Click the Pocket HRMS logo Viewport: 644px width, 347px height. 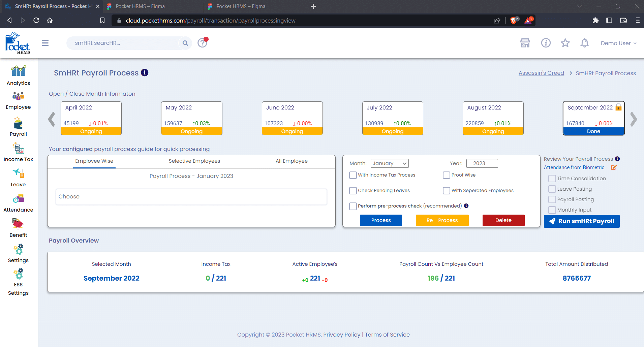18,43
